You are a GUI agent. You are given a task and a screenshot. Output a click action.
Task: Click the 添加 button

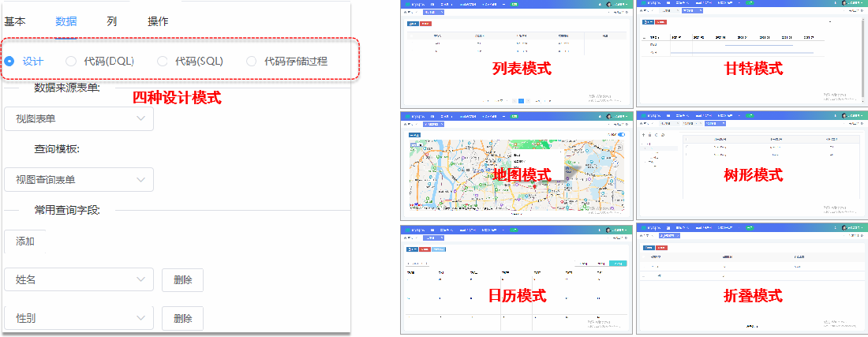25,241
